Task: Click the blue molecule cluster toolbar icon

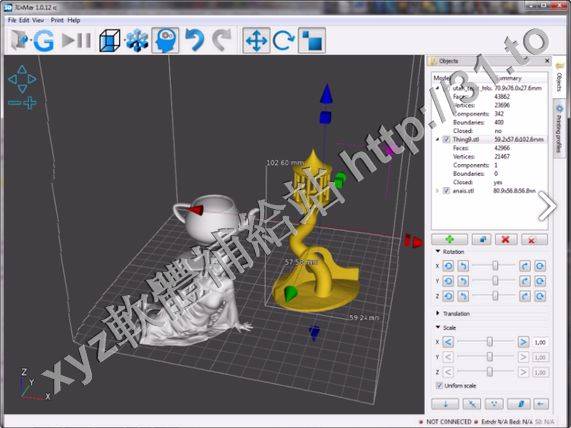Action: tap(137, 41)
